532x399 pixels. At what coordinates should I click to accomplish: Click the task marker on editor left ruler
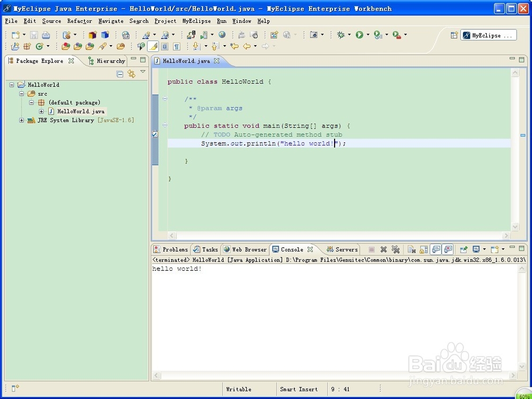point(155,135)
